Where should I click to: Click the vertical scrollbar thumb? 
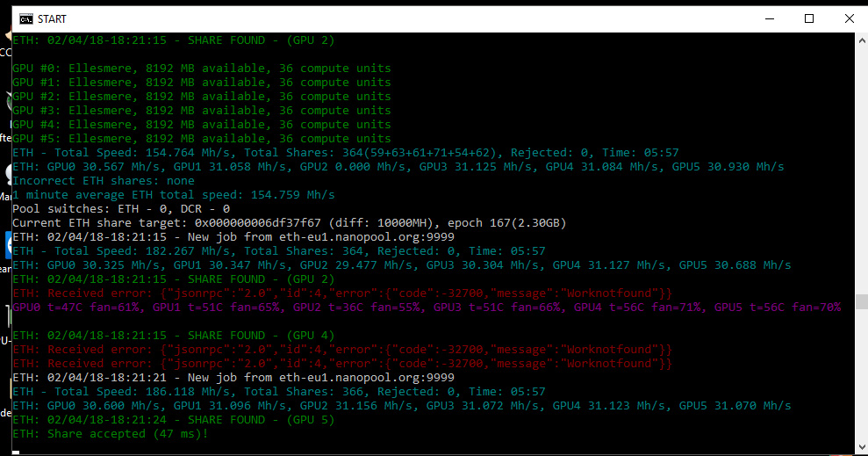click(861, 302)
